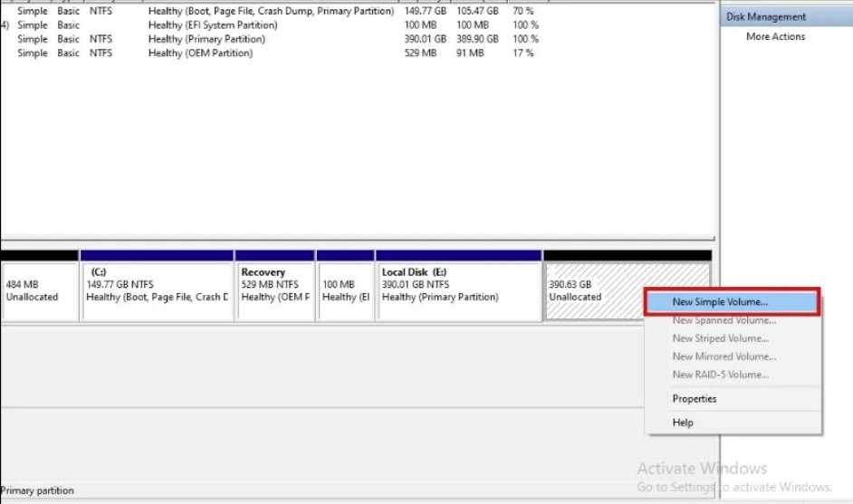The width and height of the screenshot is (853, 504).
Task: Choose New Simple Volume from context menu
Action: tap(720, 302)
